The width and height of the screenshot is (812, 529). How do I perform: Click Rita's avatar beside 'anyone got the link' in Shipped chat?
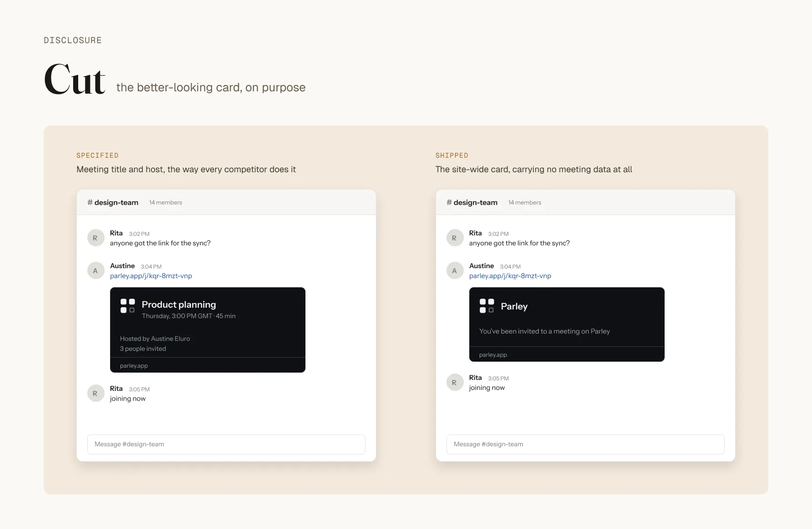[455, 238]
